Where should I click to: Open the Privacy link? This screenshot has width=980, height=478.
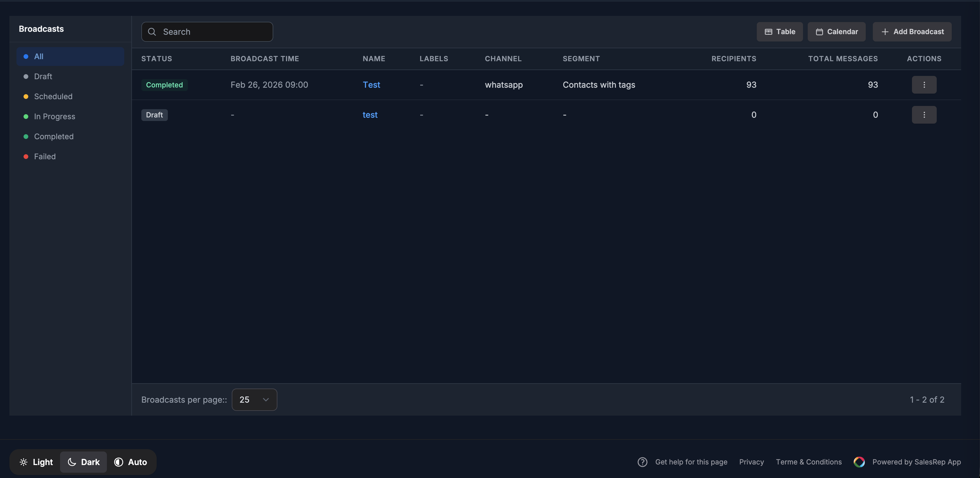tap(751, 462)
